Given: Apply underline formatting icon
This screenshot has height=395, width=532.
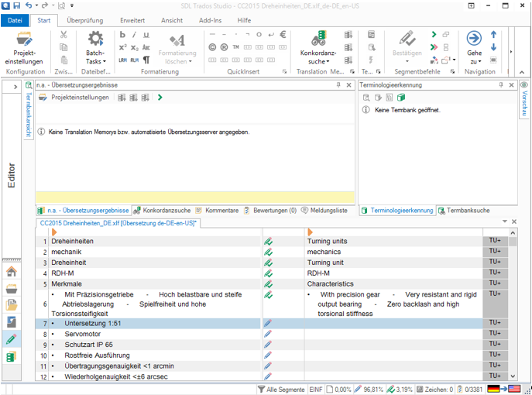Looking at the screenshot, I should (x=146, y=35).
